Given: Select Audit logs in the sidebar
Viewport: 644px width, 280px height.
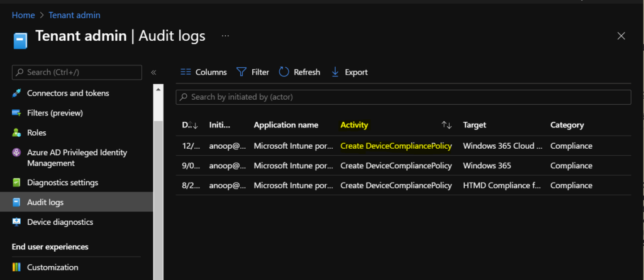Looking at the screenshot, I should coord(76,202).
